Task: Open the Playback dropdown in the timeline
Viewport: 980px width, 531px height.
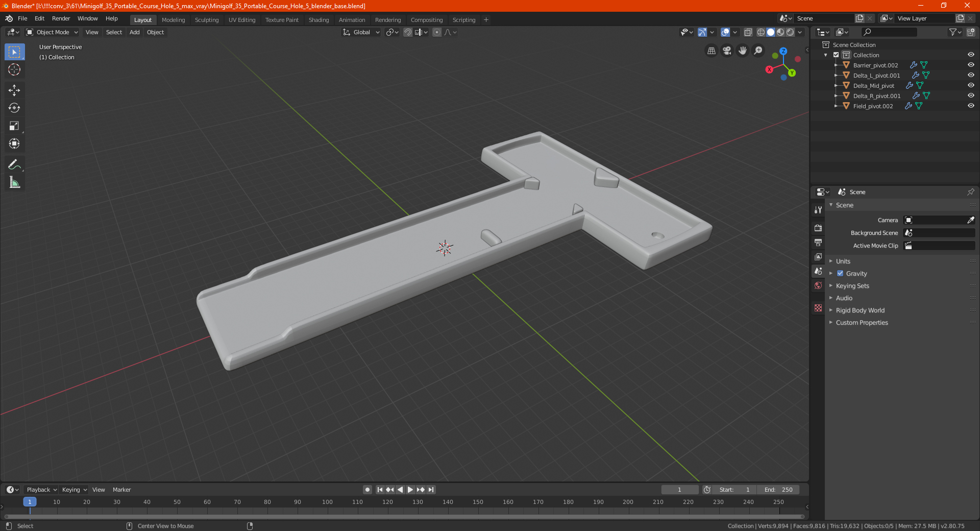Action: [x=41, y=490]
